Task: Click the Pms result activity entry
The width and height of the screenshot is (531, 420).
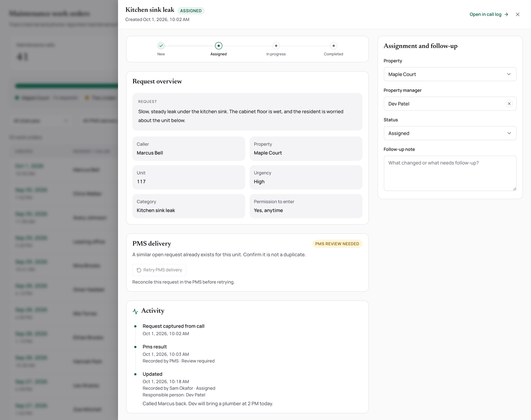Action: pos(155,347)
